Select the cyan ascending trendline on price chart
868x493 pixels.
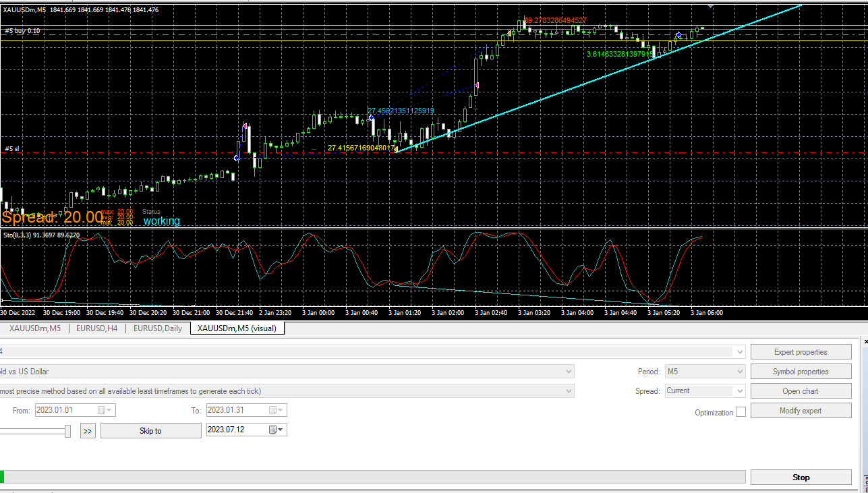click(598, 79)
